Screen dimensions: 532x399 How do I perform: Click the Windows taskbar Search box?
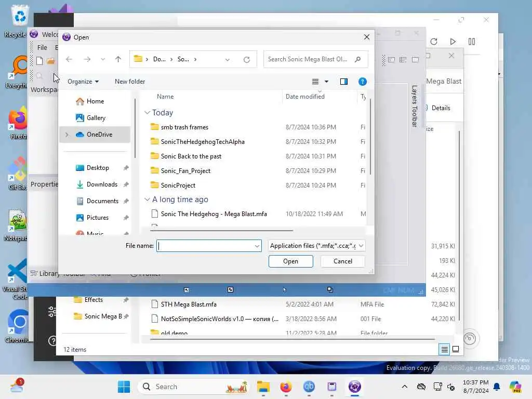coord(193,387)
